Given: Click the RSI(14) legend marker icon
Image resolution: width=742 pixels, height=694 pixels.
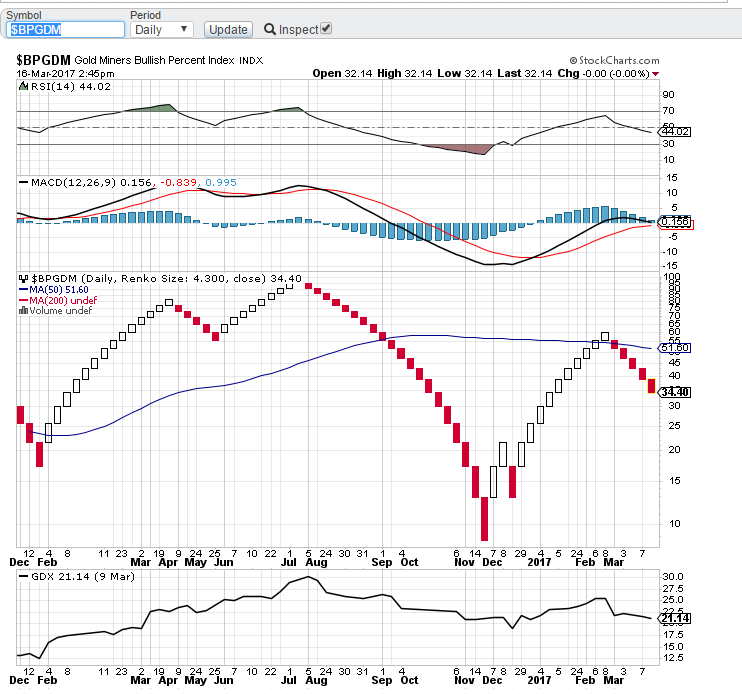Looking at the screenshot, I should click(x=23, y=87).
